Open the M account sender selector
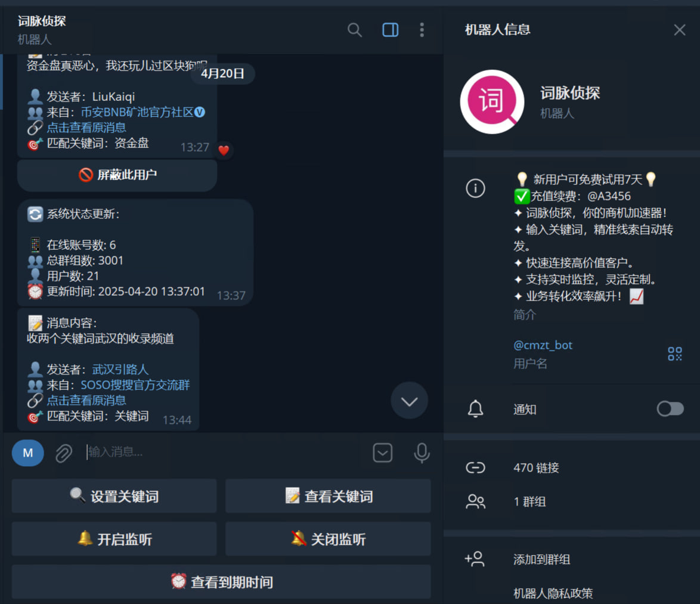This screenshot has height=604, width=700. pos(27,453)
